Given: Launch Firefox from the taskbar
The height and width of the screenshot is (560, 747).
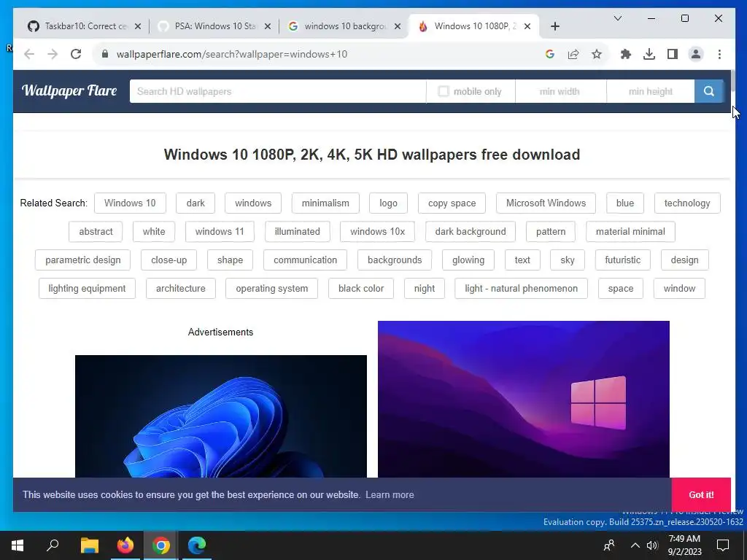Looking at the screenshot, I should coord(125,545).
